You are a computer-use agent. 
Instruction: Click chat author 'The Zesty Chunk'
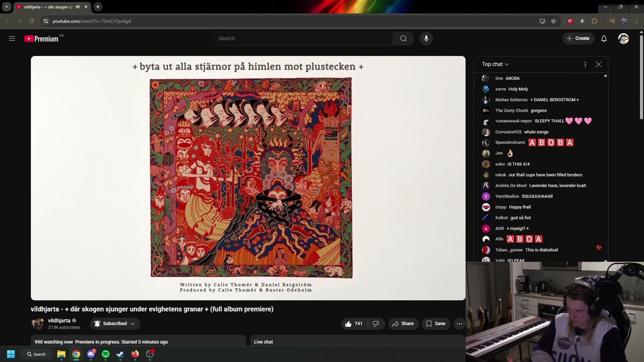[x=512, y=111]
